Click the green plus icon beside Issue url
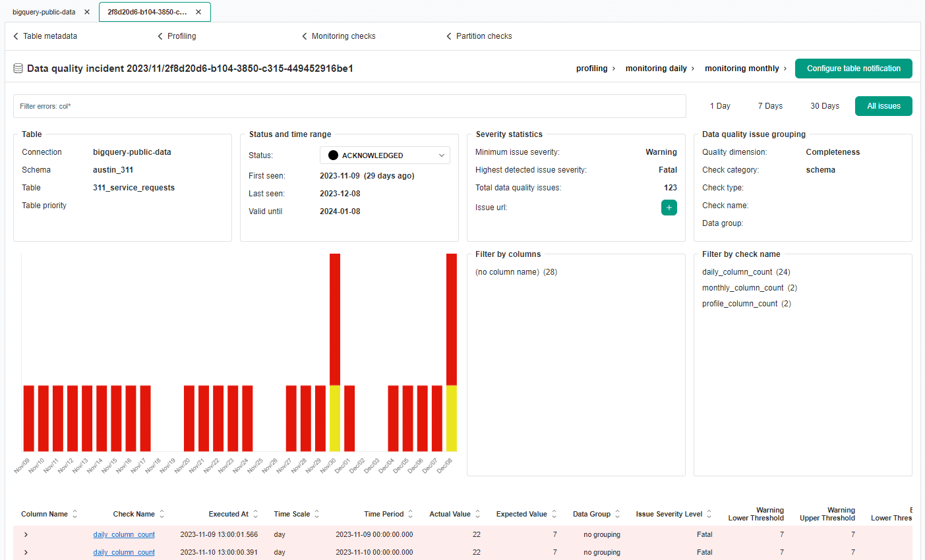 669,208
